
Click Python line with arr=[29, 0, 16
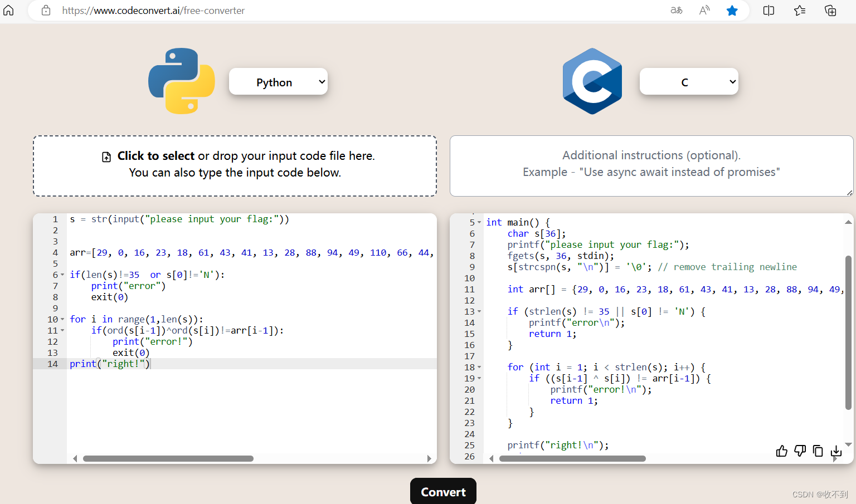point(252,253)
